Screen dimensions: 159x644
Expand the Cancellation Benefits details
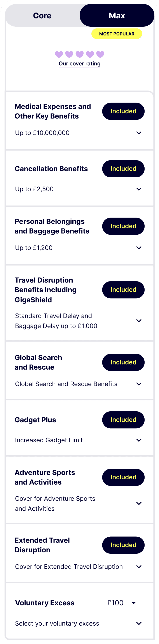[139, 189]
